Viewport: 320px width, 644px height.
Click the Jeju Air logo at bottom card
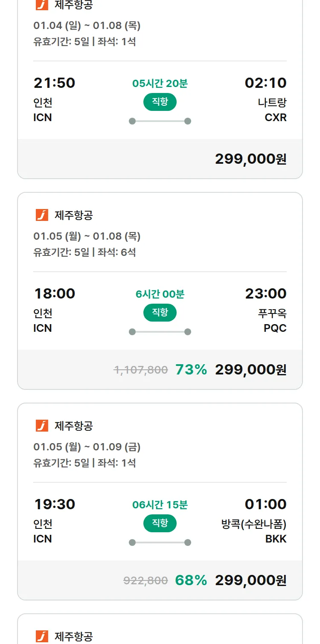[x=42, y=636]
